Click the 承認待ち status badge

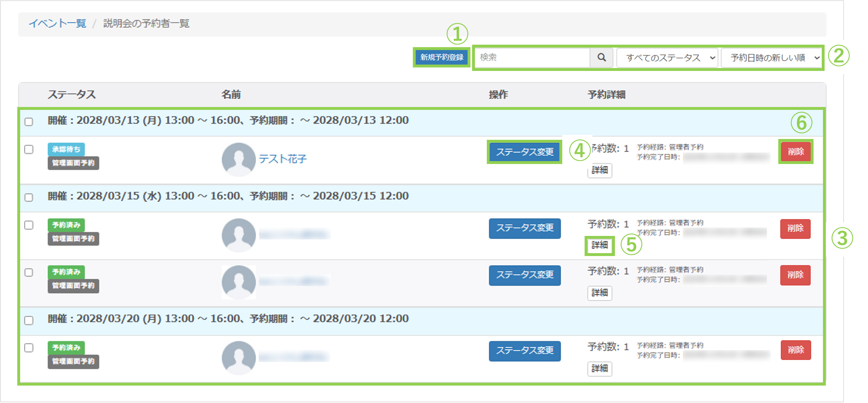pyautogui.click(x=66, y=149)
